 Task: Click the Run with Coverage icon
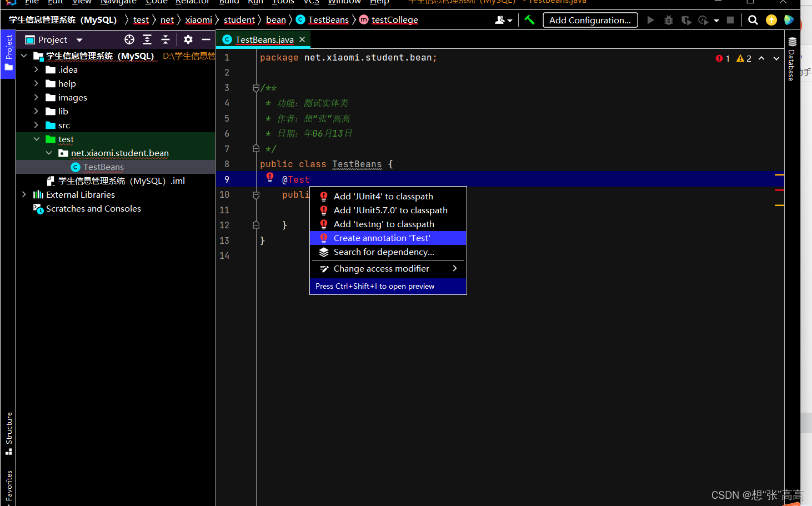686,20
